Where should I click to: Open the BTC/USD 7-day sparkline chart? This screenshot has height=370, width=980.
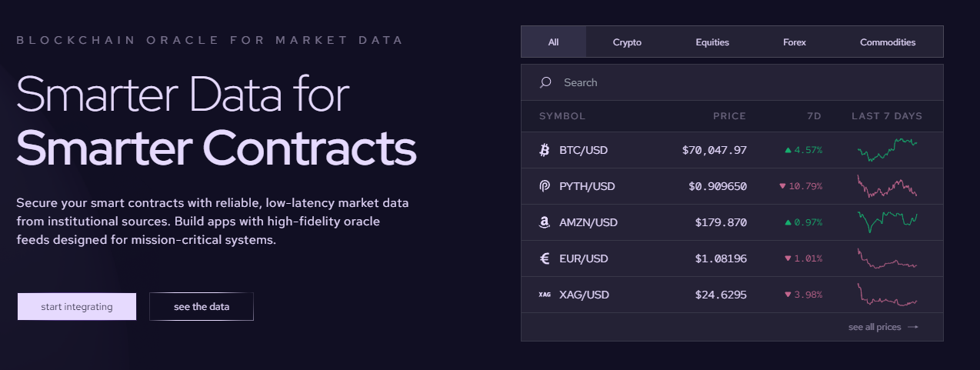click(887, 149)
